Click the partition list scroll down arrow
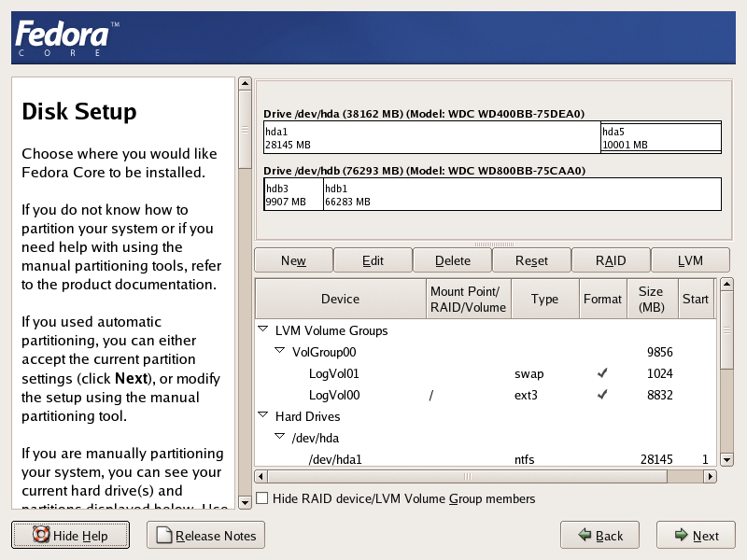 point(726,459)
